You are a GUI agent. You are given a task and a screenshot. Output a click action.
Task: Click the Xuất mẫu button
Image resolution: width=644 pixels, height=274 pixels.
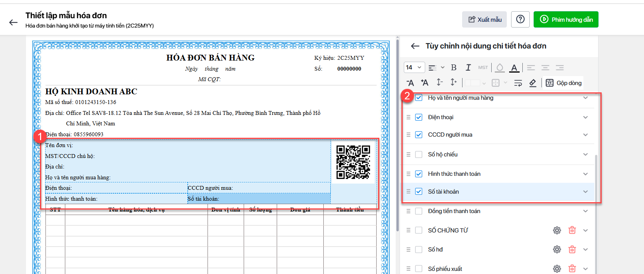[484, 19]
